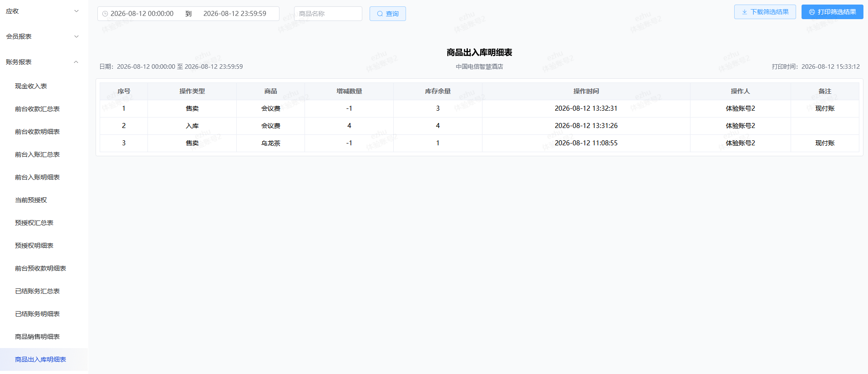Open 前台入账明细表 report
The image size is (868, 374).
point(37,177)
